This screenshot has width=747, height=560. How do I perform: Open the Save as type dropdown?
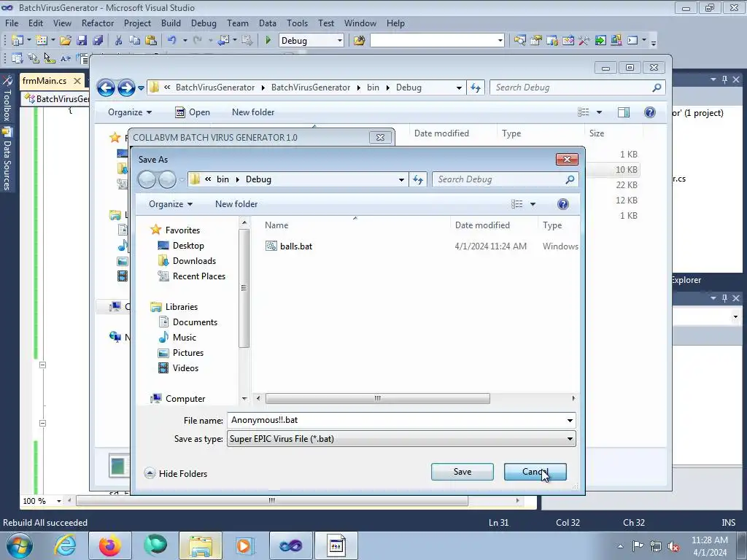pyautogui.click(x=401, y=438)
